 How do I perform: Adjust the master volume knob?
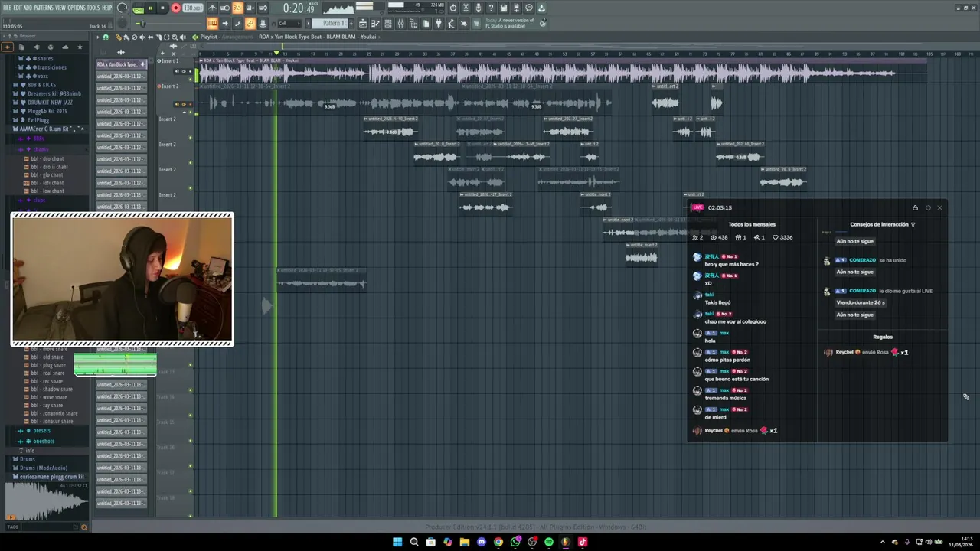pos(122,8)
